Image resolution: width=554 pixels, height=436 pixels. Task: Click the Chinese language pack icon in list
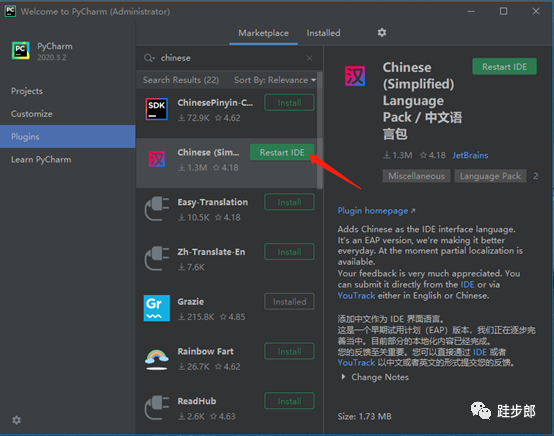point(157,159)
